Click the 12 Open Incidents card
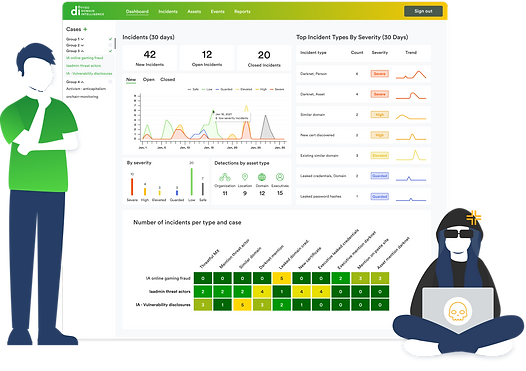The width and height of the screenshot is (526, 371). click(207, 58)
